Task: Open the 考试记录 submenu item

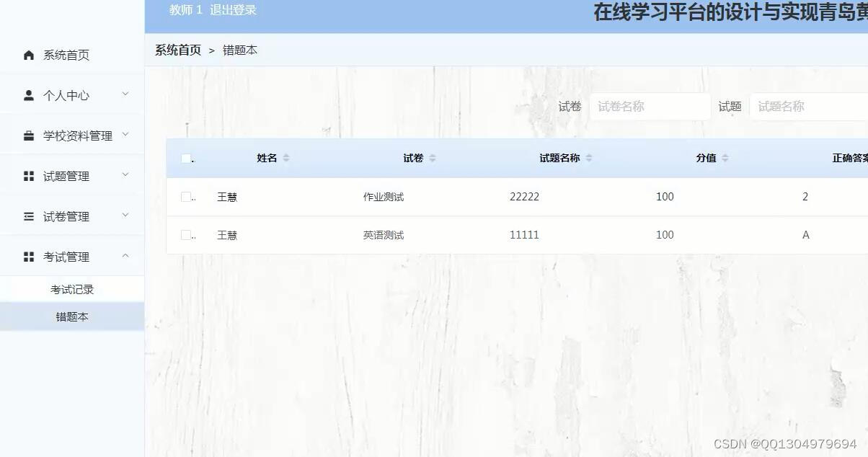Action: pyautogui.click(x=72, y=290)
